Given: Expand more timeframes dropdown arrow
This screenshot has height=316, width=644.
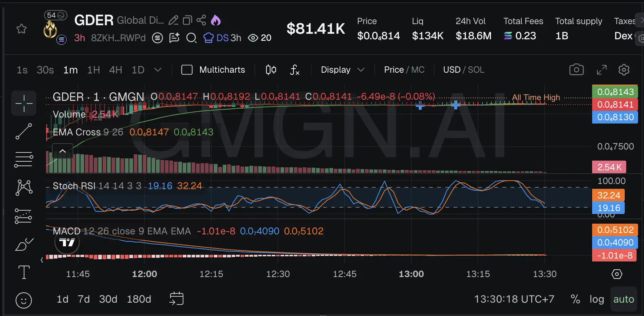Looking at the screenshot, I should click(x=158, y=70).
